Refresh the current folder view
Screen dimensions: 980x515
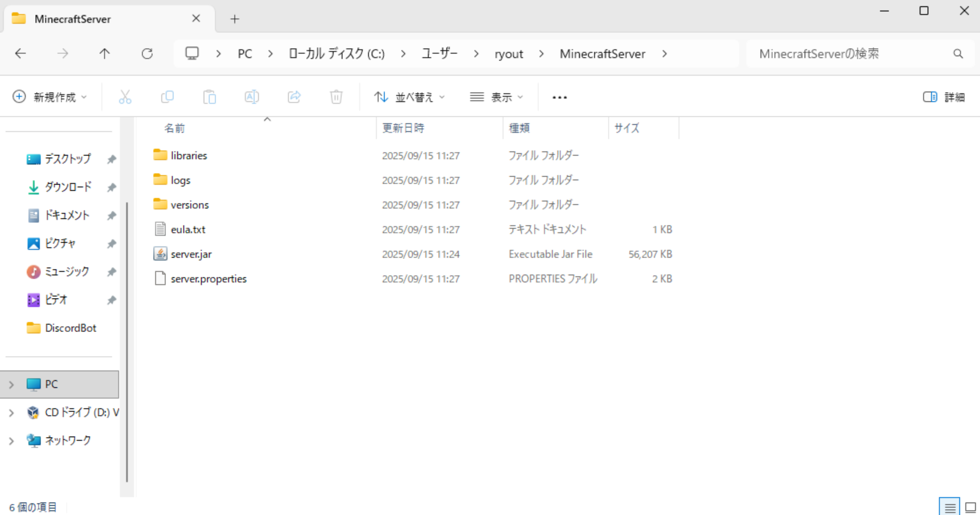(x=147, y=54)
